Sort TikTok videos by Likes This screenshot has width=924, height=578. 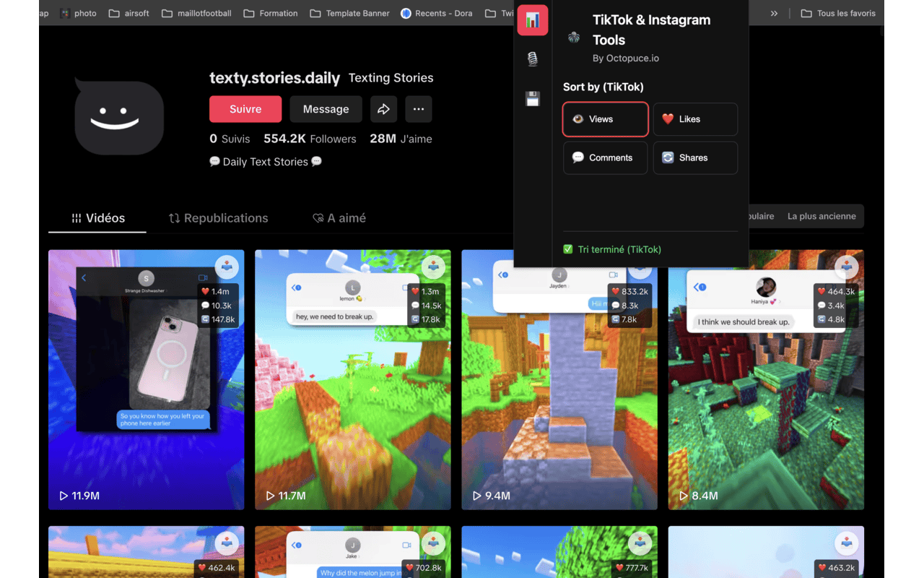[x=695, y=119]
